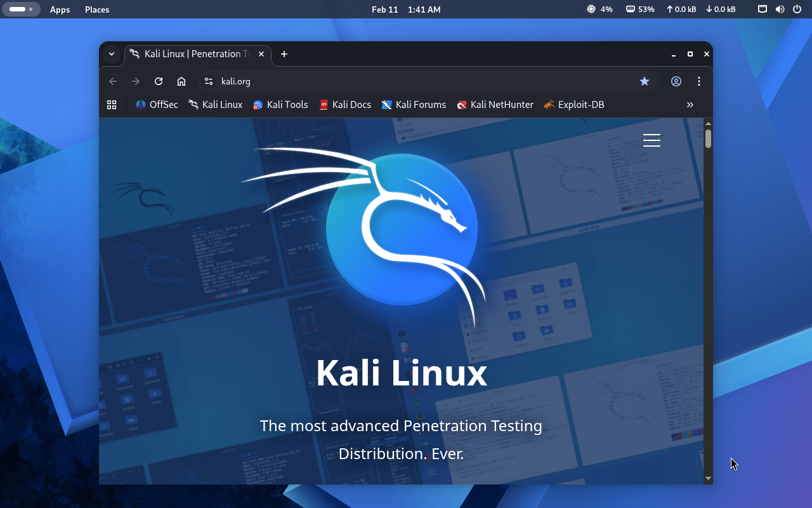The image size is (812, 508).
Task: Click the bookmark star icon
Action: [645, 81]
